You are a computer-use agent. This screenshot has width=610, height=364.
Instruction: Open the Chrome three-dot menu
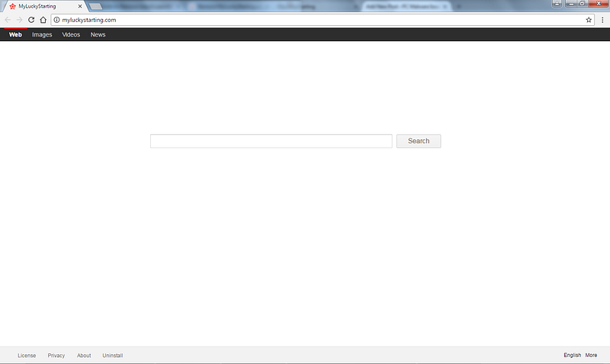(x=602, y=20)
